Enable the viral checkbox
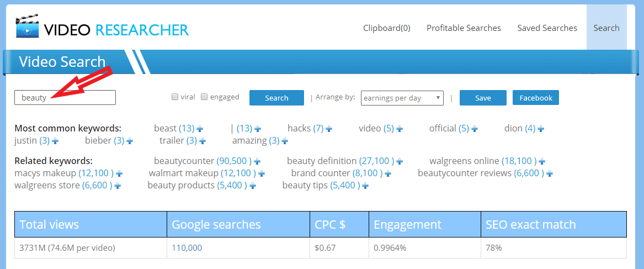Viewport: 644px width, 269px height. click(x=174, y=97)
